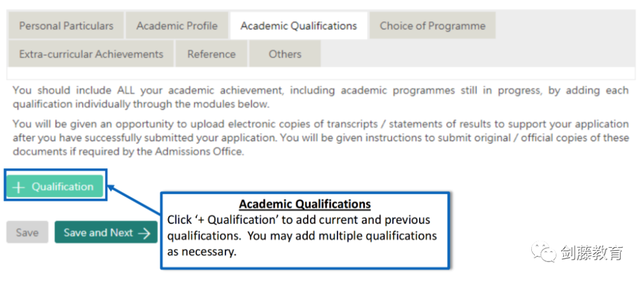
Task: Click the callout text about adding multiple qualifications
Action: [x=302, y=236]
